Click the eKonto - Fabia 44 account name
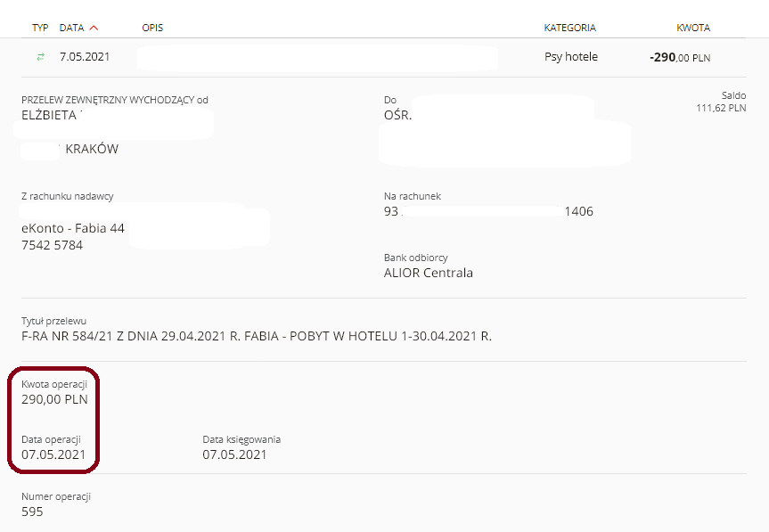This screenshot has width=769, height=532. tap(73, 228)
